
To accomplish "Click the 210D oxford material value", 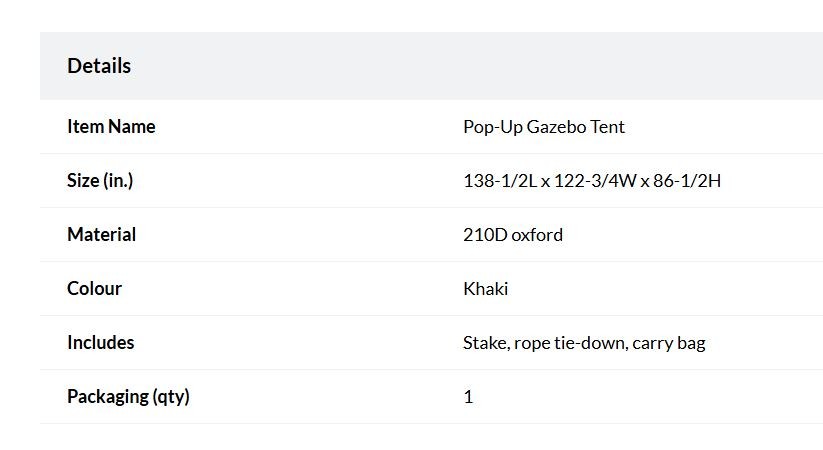I will pos(513,235).
